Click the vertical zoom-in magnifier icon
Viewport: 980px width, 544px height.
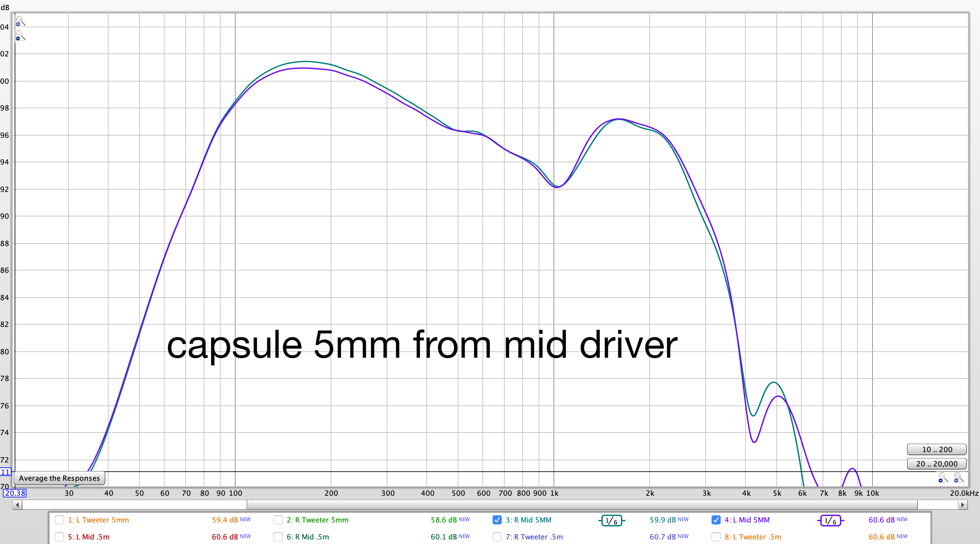click(20, 22)
